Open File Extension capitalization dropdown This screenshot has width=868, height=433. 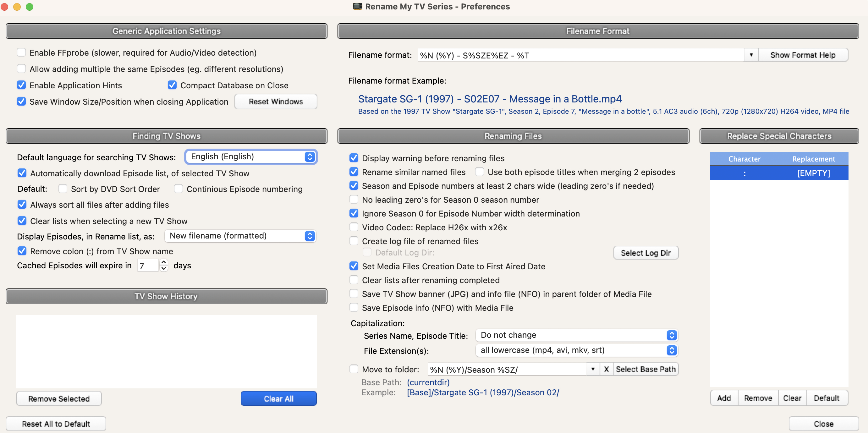point(576,350)
